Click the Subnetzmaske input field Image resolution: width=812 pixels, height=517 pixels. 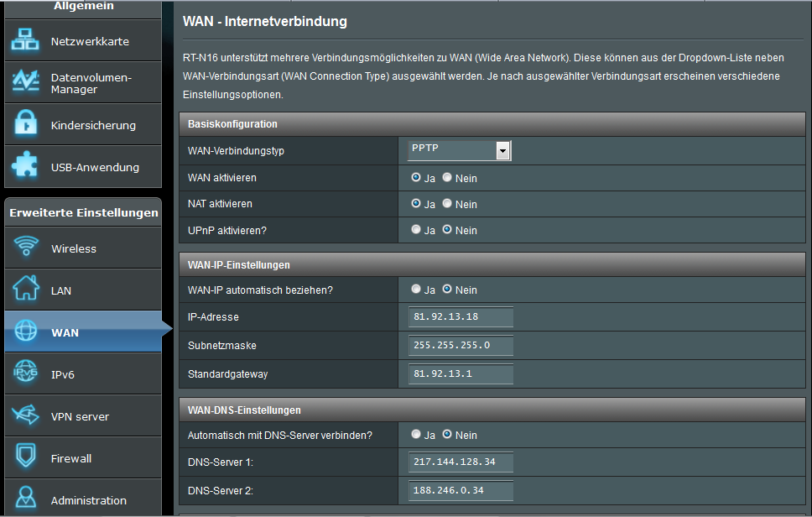click(461, 346)
